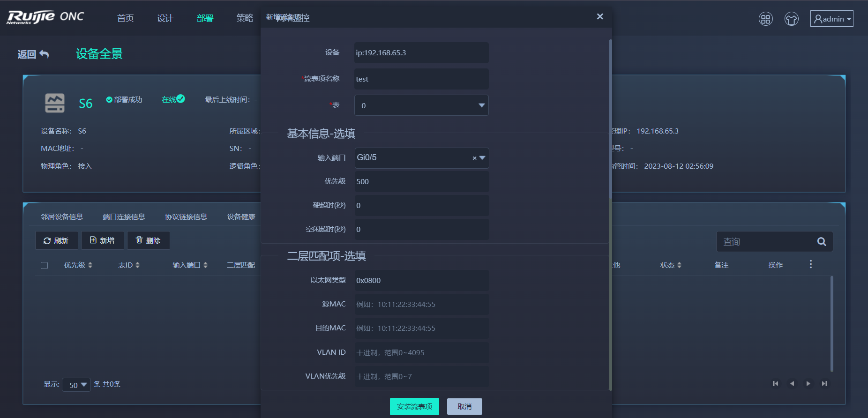Click the 安装流表项 button

[414, 406]
